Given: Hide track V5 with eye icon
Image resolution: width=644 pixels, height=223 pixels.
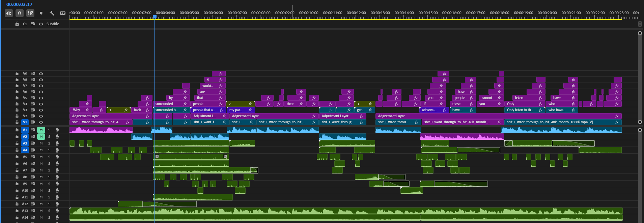Looking at the screenshot, I should [41, 98].
